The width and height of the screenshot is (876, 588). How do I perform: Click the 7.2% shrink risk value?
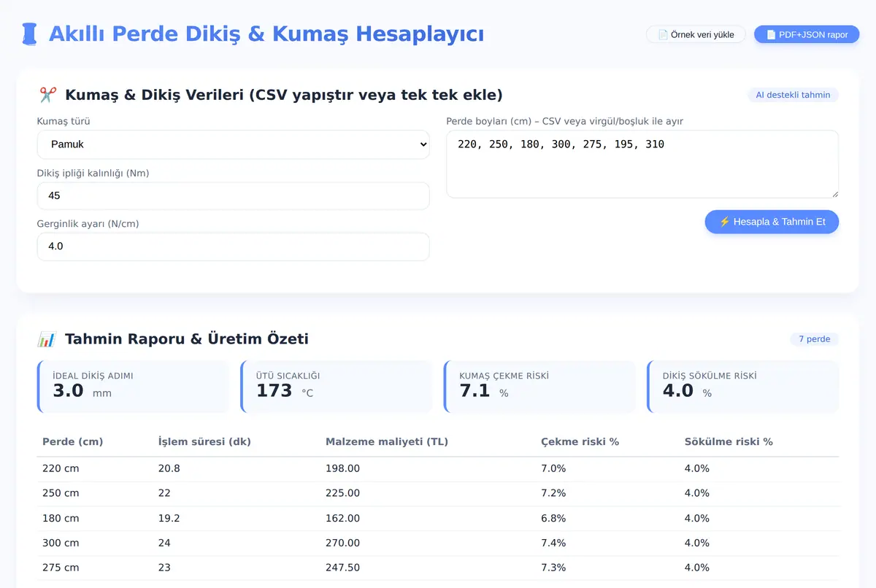[x=553, y=493]
